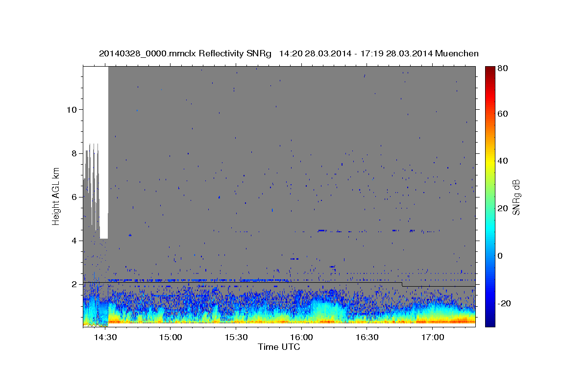
Task: Click the 'Time UTC' x-axis label
Action: pos(279,347)
